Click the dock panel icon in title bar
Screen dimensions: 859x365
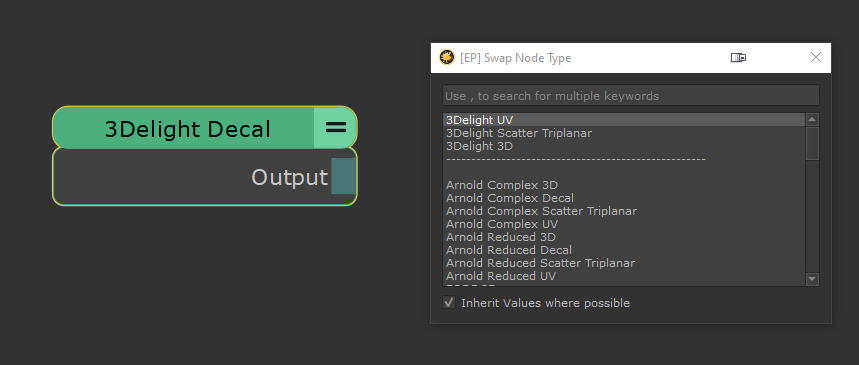tap(738, 58)
